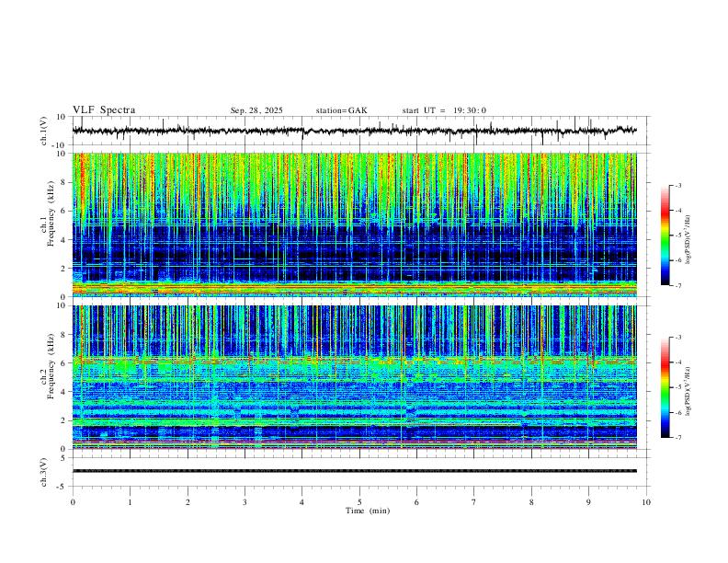Click the "5" tick label of ch.3(V) axis
This screenshot has width=728, height=563.
[64, 458]
